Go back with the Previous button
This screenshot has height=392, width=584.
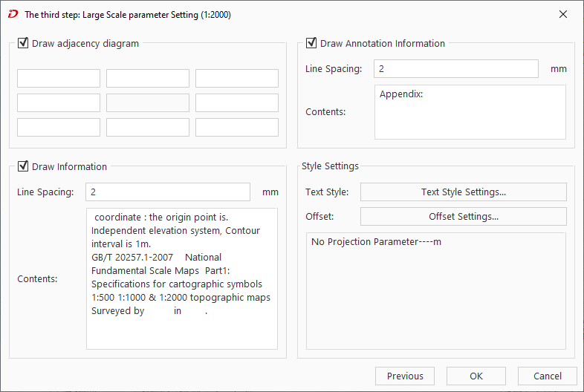coord(405,376)
